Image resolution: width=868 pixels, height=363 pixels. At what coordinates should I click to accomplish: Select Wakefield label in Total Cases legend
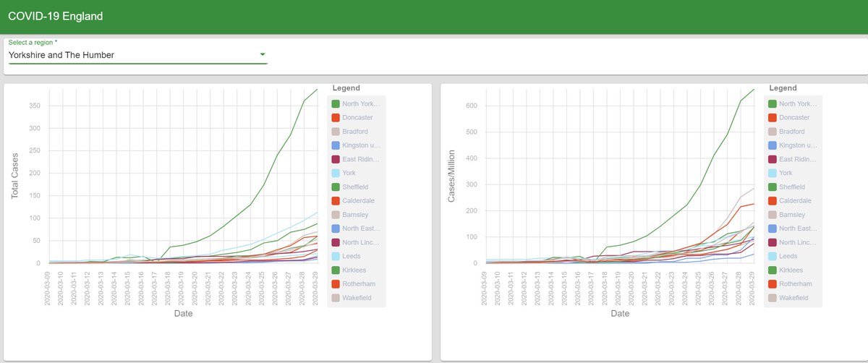click(359, 297)
